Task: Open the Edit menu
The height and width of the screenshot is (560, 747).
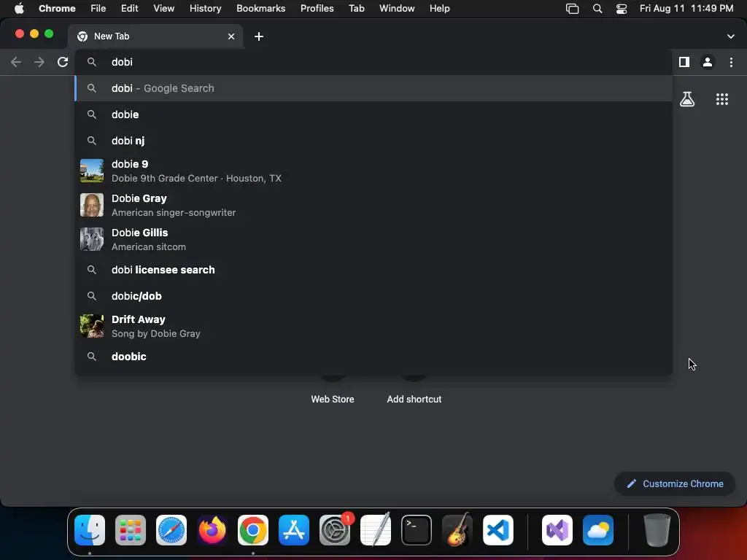Action: (130, 8)
